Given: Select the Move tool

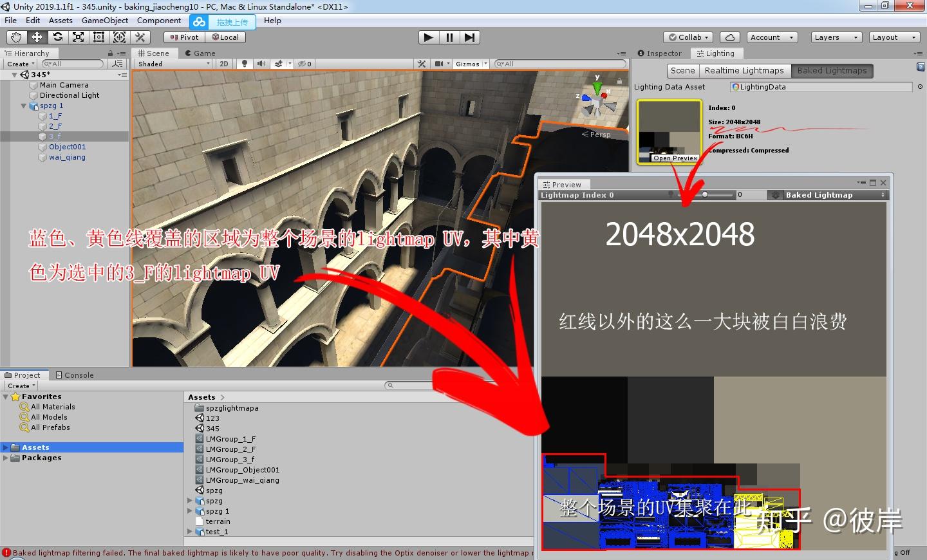Looking at the screenshot, I should click(37, 37).
